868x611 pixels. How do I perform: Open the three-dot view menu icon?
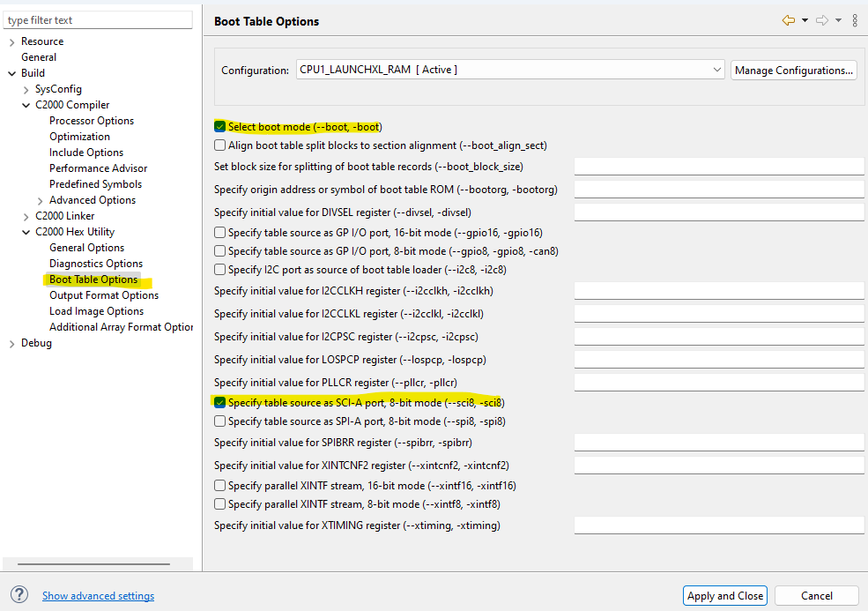tap(854, 20)
